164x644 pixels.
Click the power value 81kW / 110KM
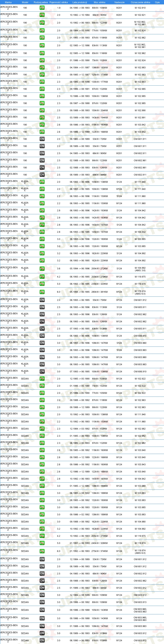point(100,640)
